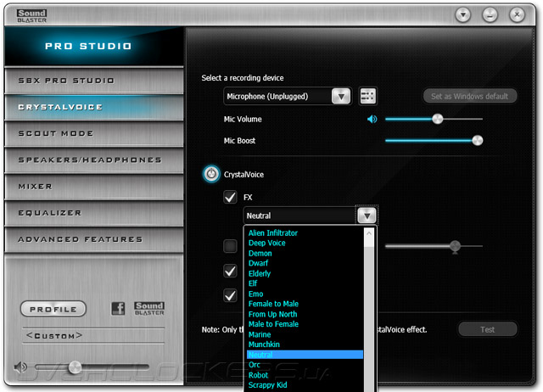Viewport: 543px width, 392px height.
Task: Go to the Mixer tab
Action: (94, 187)
